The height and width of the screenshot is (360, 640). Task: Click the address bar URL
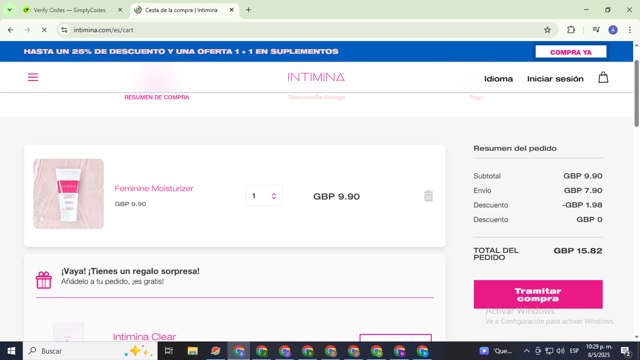click(x=103, y=30)
